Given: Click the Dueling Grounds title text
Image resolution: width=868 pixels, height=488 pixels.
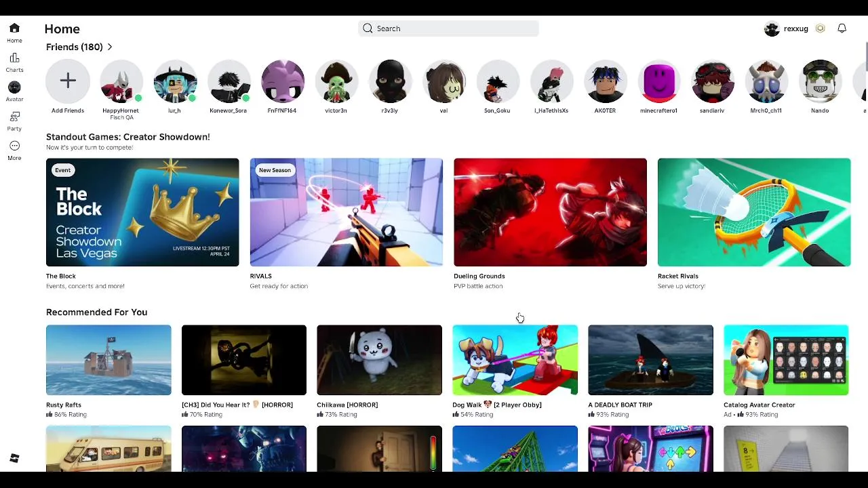Looking at the screenshot, I should tap(479, 276).
